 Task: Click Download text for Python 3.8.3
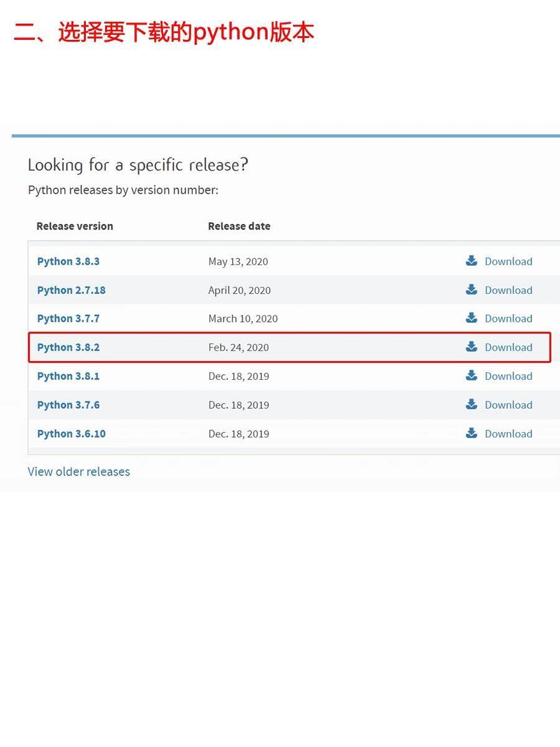click(x=508, y=261)
